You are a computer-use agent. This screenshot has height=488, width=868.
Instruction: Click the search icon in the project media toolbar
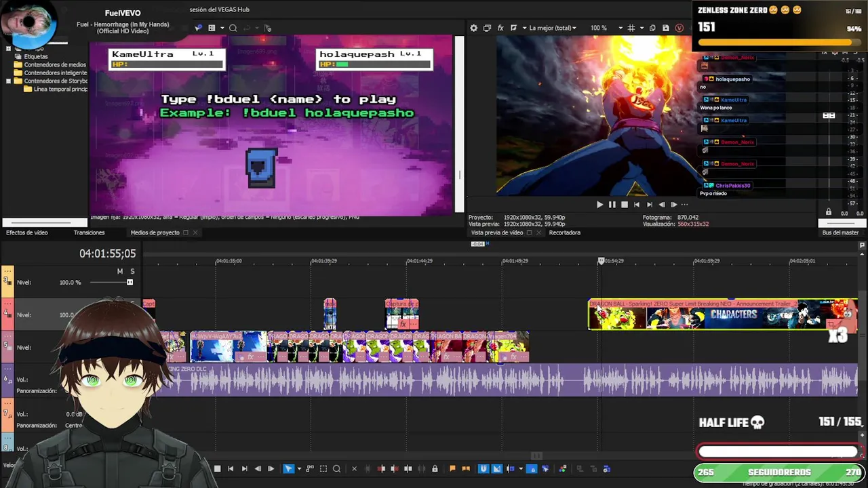coord(233,28)
